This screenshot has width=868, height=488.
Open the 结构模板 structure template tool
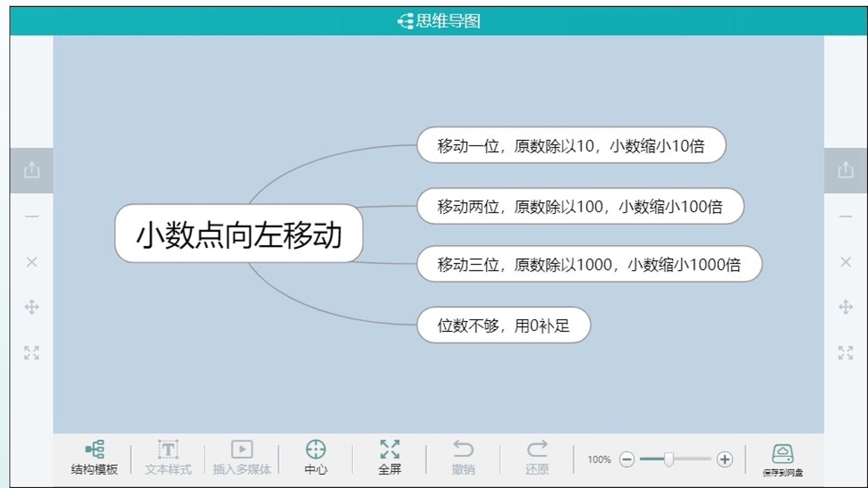coord(94,457)
